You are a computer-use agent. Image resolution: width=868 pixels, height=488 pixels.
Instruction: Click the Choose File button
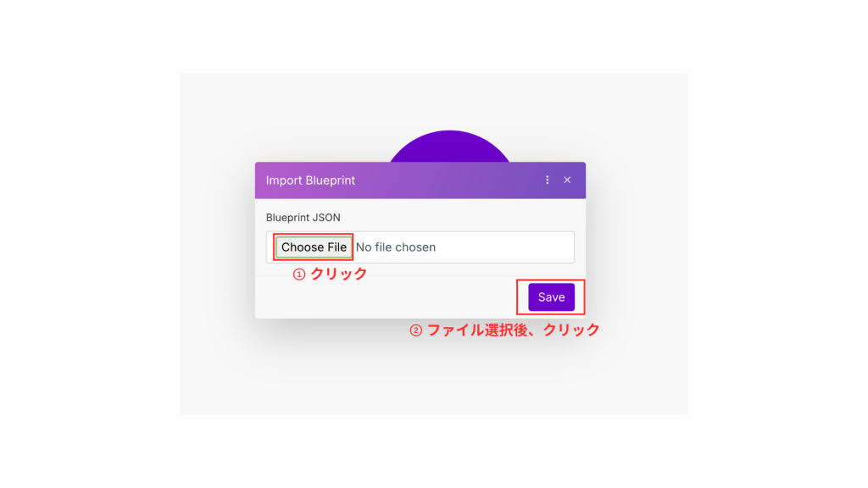pos(314,247)
